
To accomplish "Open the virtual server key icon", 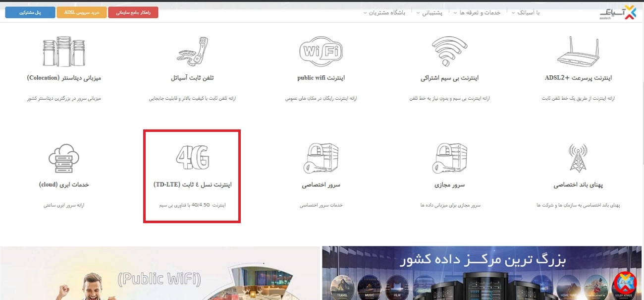I will (x=449, y=157).
